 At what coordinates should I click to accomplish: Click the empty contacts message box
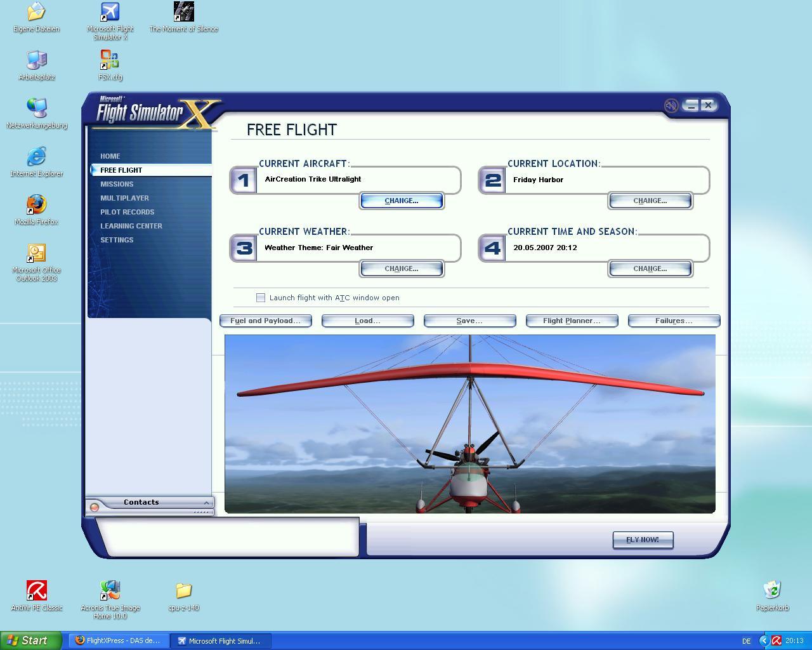click(228, 536)
